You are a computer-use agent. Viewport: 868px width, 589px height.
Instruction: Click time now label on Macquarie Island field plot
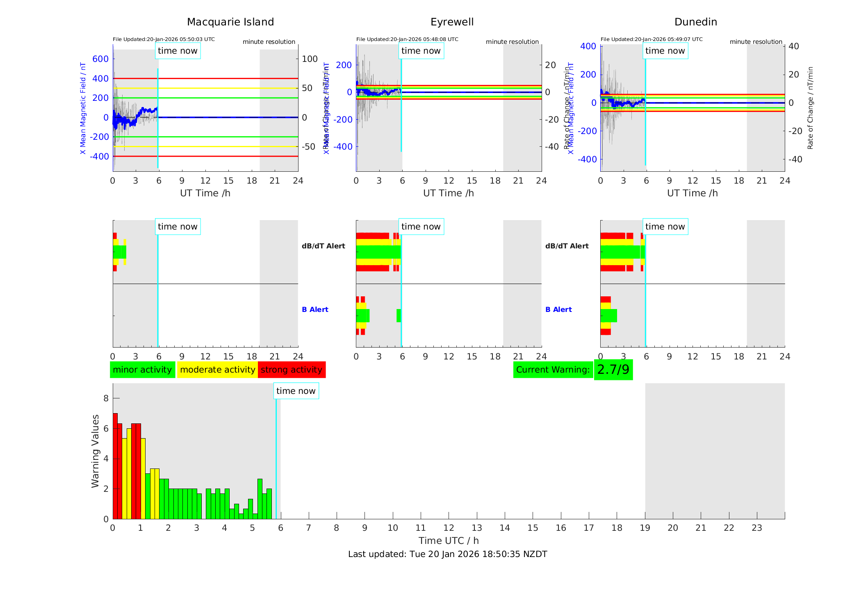(178, 51)
